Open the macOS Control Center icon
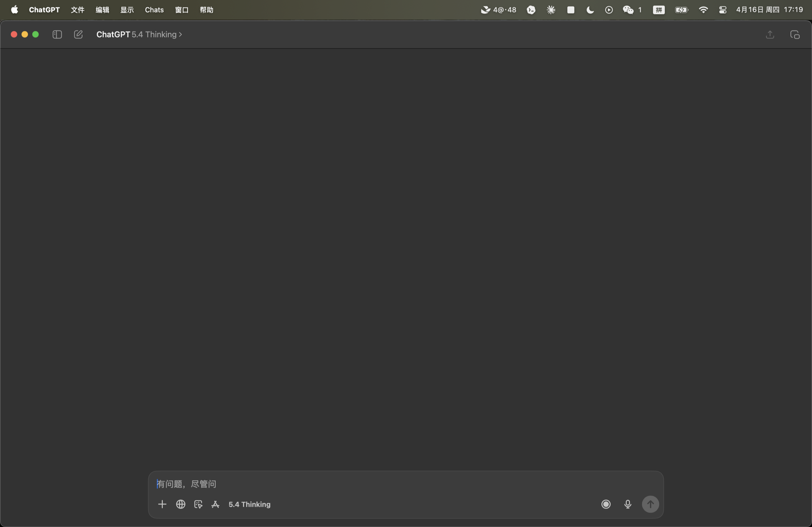The width and height of the screenshot is (812, 527). (723, 10)
